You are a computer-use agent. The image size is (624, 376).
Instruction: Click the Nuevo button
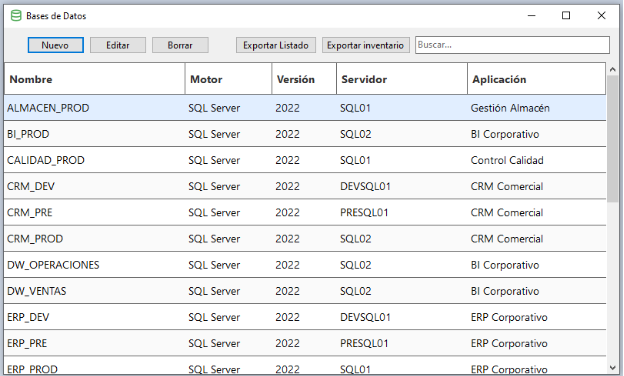(x=56, y=45)
